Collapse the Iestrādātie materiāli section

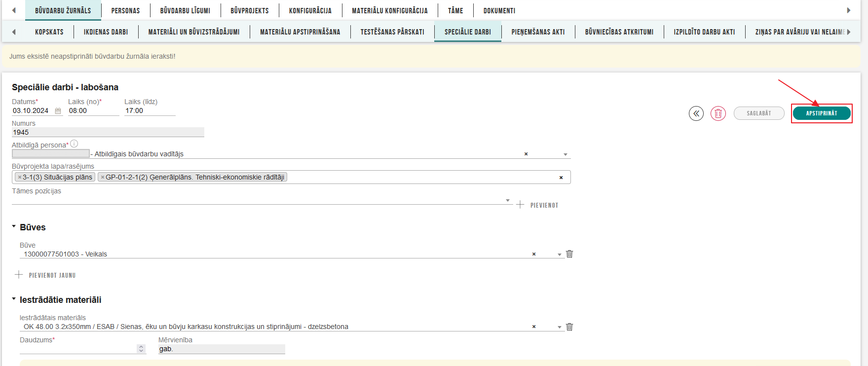(x=14, y=299)
